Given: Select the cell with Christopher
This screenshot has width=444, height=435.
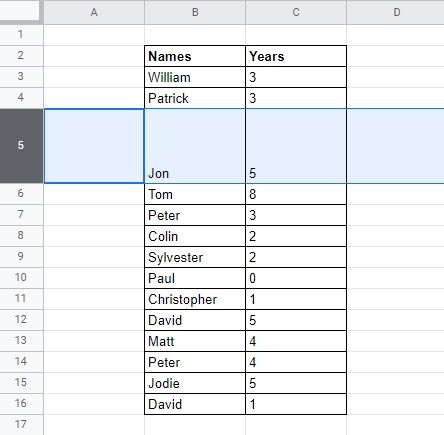Looking at the screenshot, I should (x=195, y=299).
